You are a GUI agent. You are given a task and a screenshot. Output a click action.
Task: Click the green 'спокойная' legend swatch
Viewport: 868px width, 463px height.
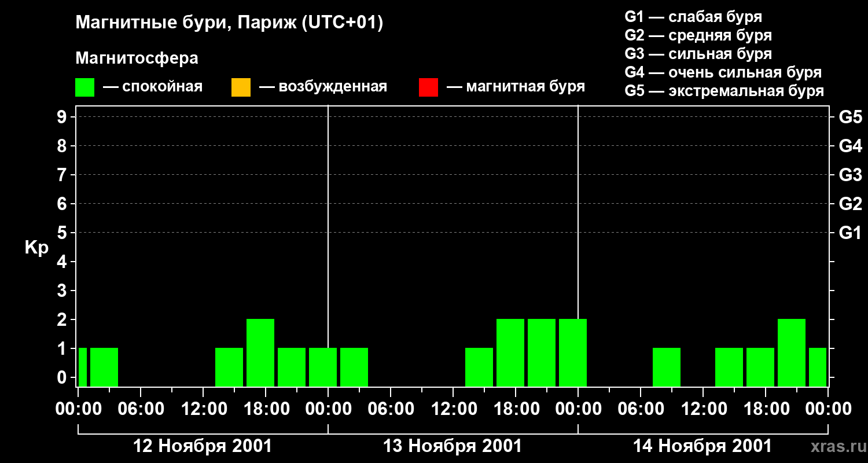click(84, 87)
